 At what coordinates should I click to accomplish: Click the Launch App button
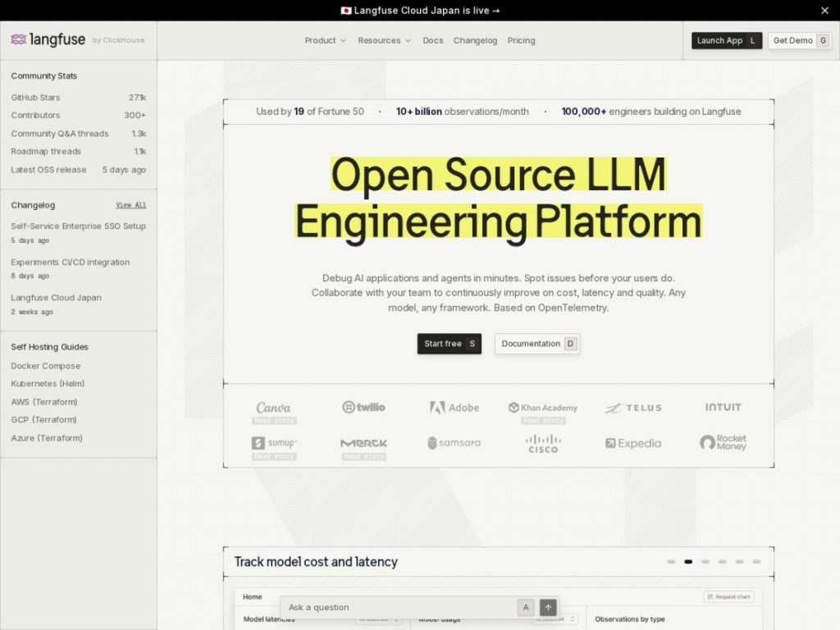(727, 40)
